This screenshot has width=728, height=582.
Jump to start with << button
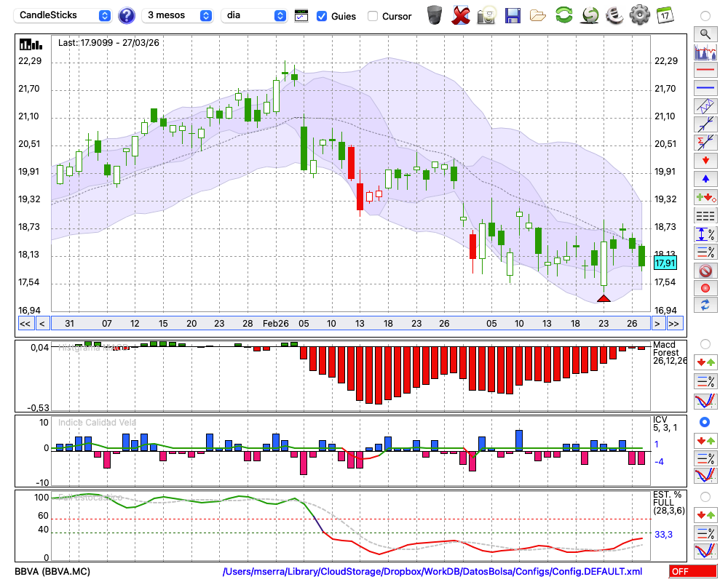[x=25, y=324]
